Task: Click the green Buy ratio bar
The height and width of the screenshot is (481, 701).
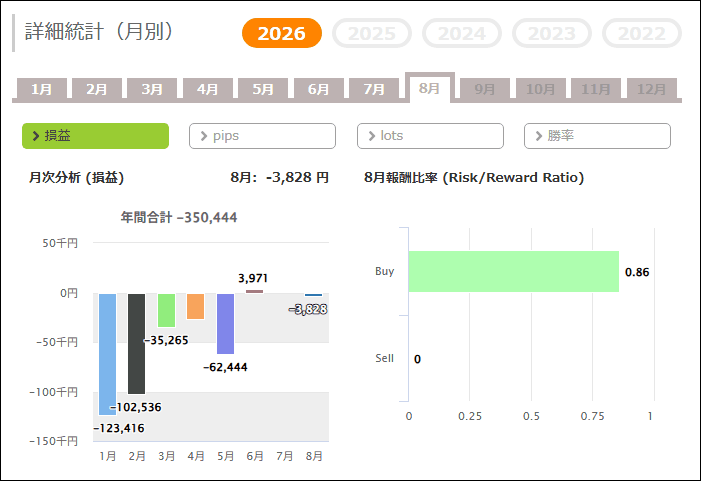Action: (514, 271)
